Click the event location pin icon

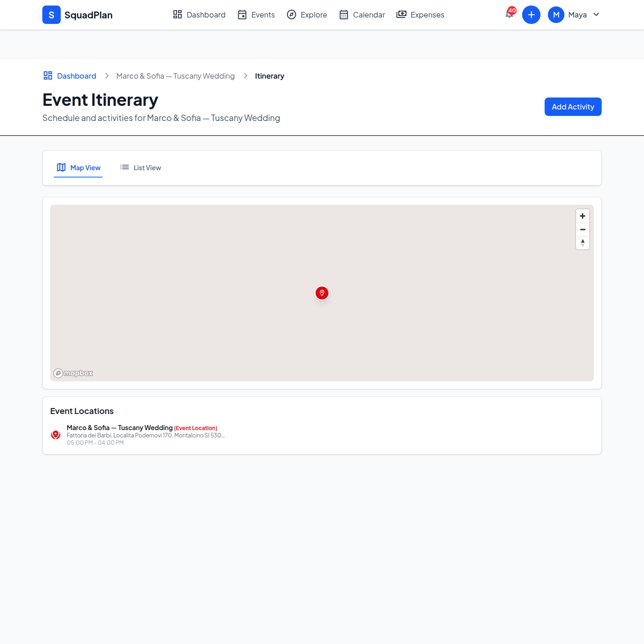[x=56, y=435]
